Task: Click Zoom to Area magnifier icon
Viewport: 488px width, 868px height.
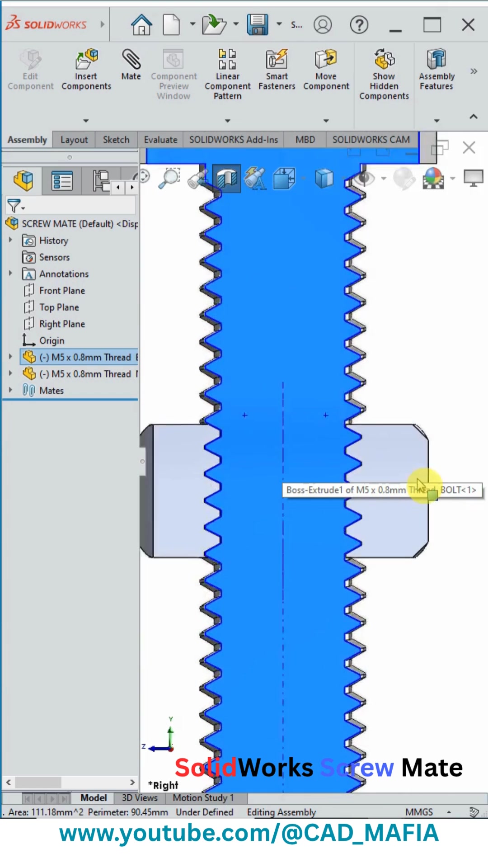Action: click(169, 178)
